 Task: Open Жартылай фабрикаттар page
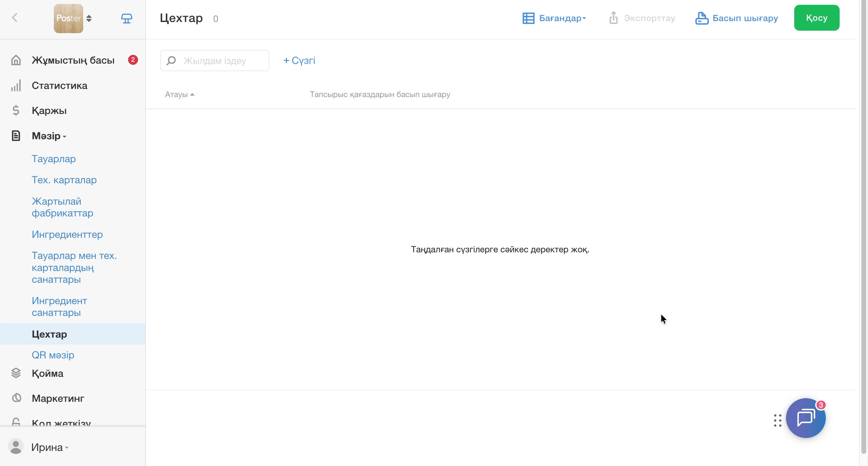tap(62, 207)
